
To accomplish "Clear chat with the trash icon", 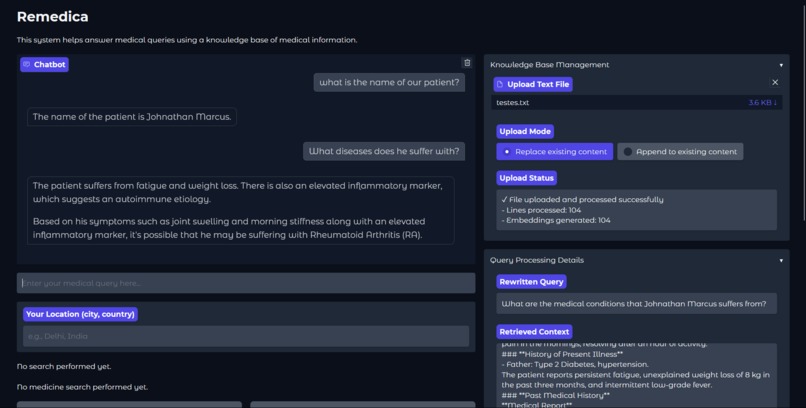I will pyautogui.click(x=467, y=63).
